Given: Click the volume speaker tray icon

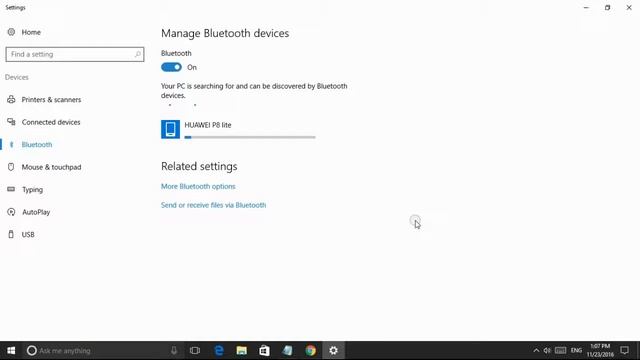Looking at the screenshot, I should click(x=547, y=350).
